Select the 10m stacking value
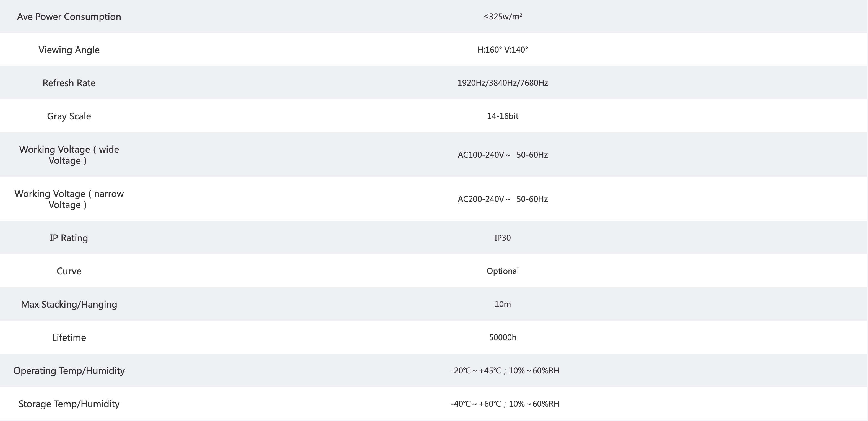 pos(503,304)
